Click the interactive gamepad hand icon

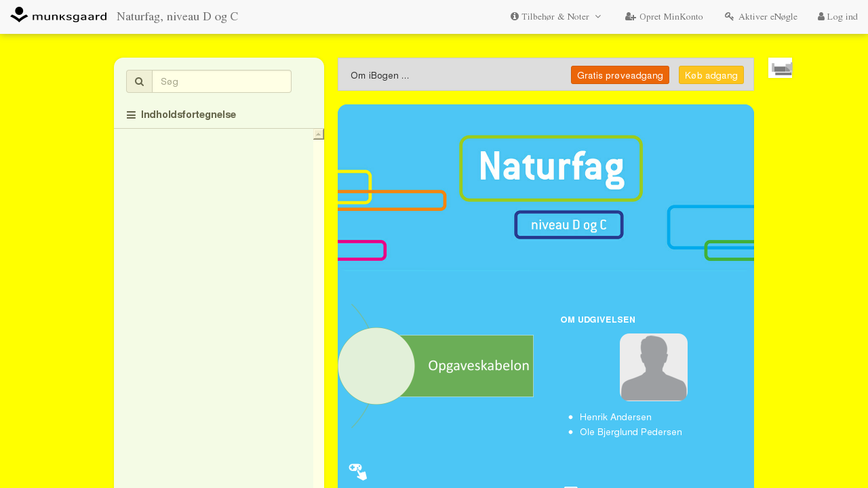click(358, 471)
